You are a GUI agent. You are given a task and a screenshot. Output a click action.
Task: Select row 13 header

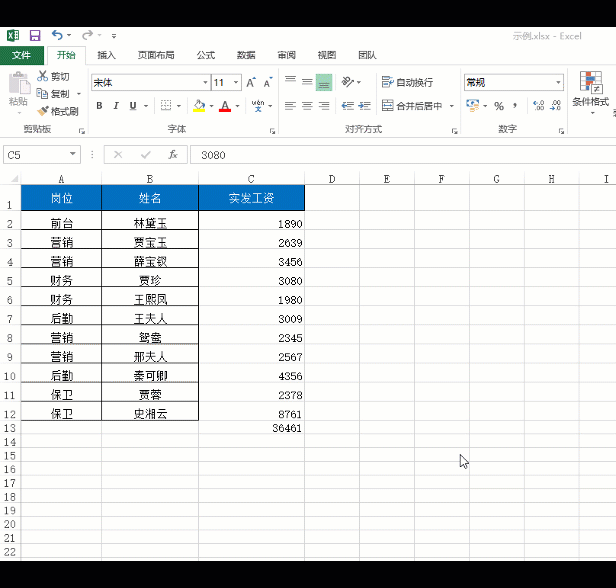coord(10,428)
